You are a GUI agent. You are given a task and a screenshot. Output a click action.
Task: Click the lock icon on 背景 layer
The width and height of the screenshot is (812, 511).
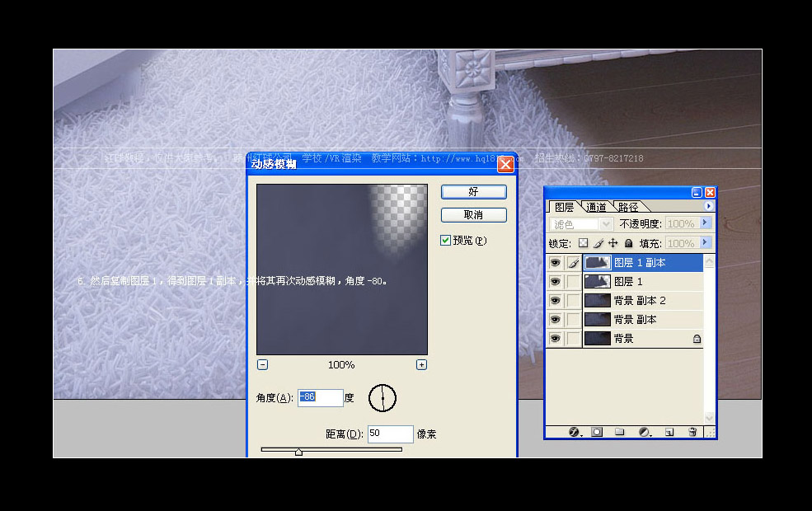click(x=697, y=339)
